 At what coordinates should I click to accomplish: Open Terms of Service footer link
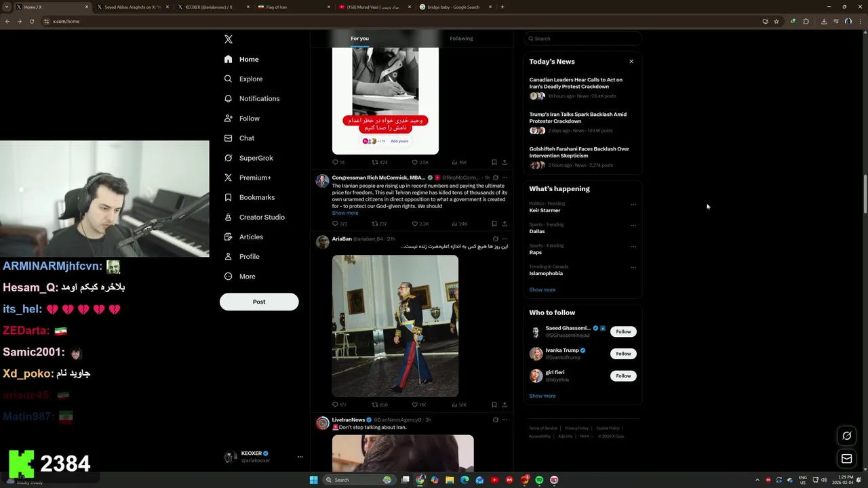[543, 428]
